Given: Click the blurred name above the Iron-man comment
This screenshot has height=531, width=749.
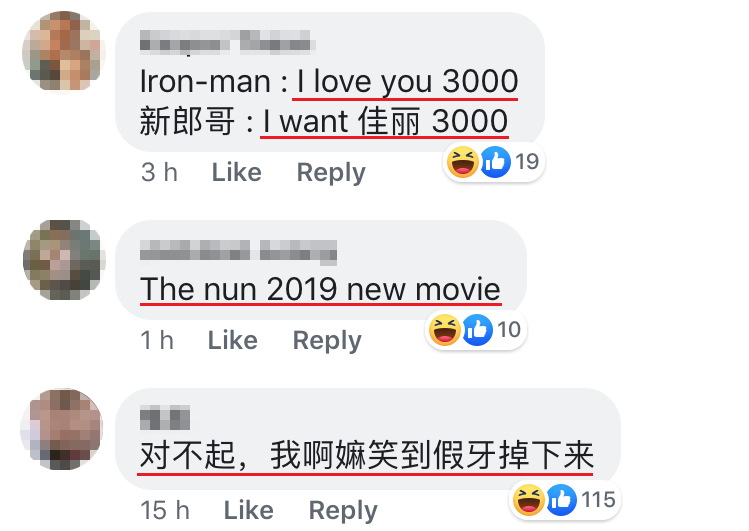Looking at the screenshot, I should tap(227, 41).
